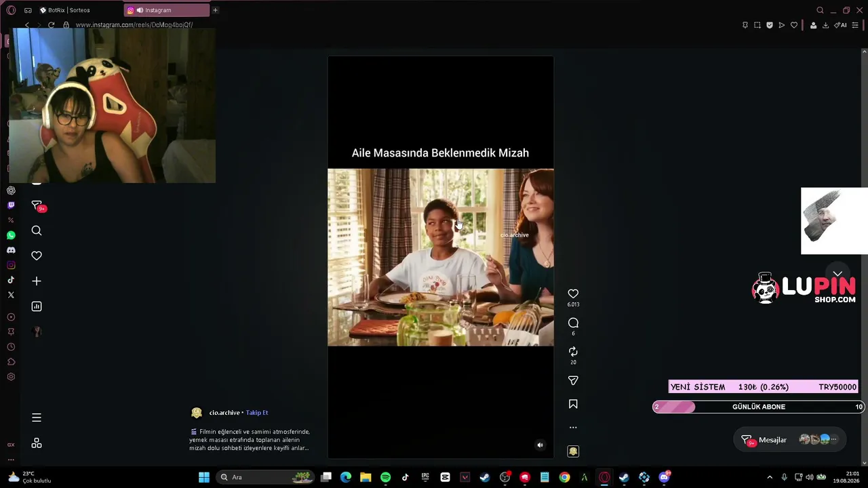Open WhatsApp in the Opera sidebar
This screenshot has height=488, width=868.
(11, 235)
